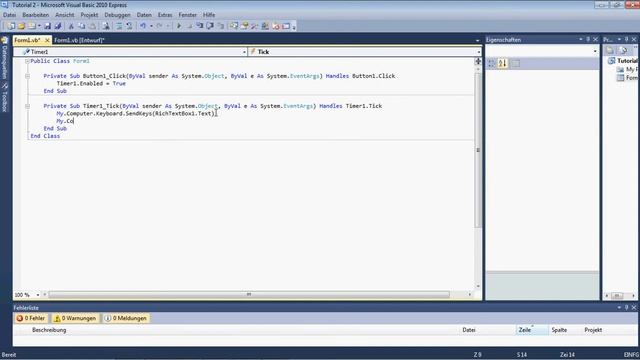Click the Find toolbar icon
Screen dimensions: 640x360
106,26
